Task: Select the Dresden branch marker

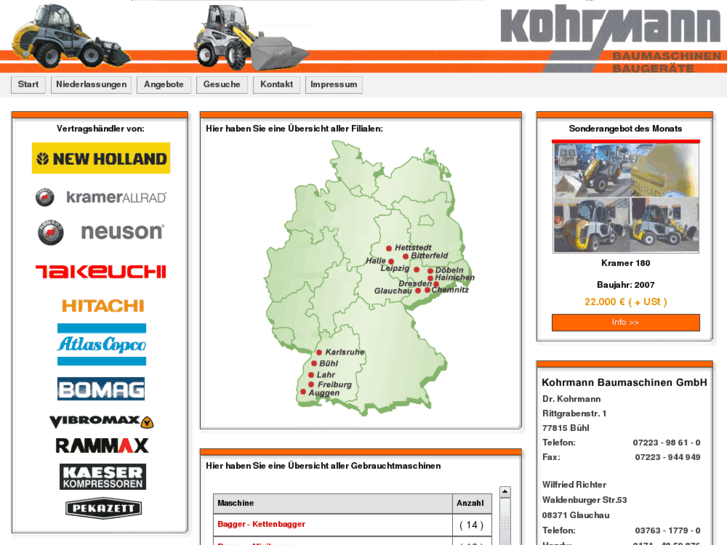Action: pyautogui.click(x=436, y=284)
